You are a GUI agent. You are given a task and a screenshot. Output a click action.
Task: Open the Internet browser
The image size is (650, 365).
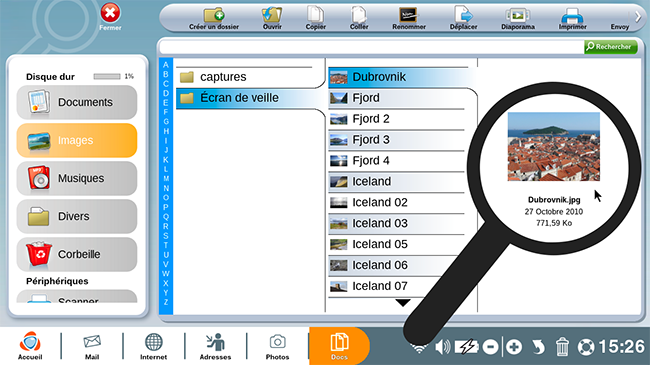click(153, 347)
